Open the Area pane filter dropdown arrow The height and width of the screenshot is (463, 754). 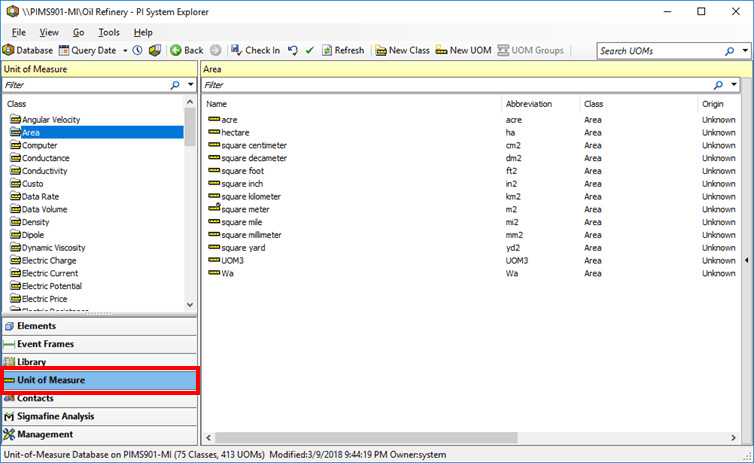pos(734,85)
